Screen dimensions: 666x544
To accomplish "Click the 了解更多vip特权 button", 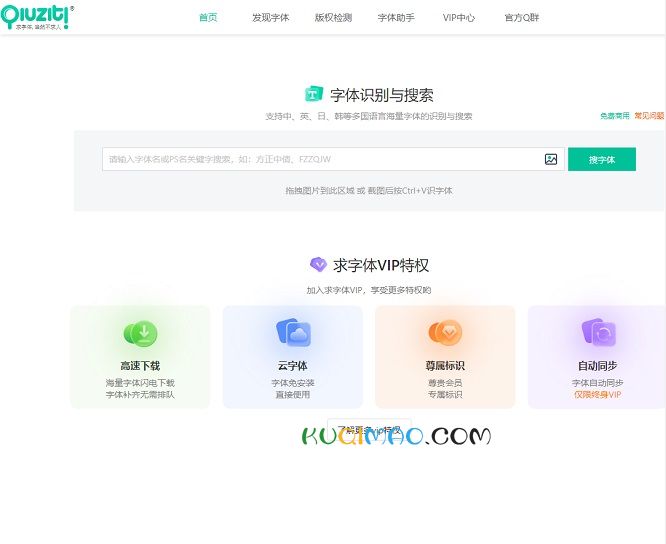I will coord(369,430).
